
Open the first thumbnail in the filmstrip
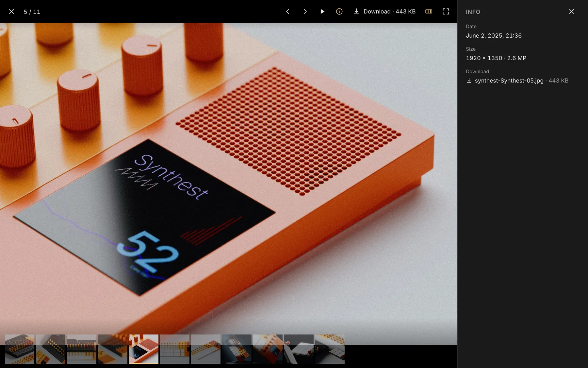click(x=20, y=349)
